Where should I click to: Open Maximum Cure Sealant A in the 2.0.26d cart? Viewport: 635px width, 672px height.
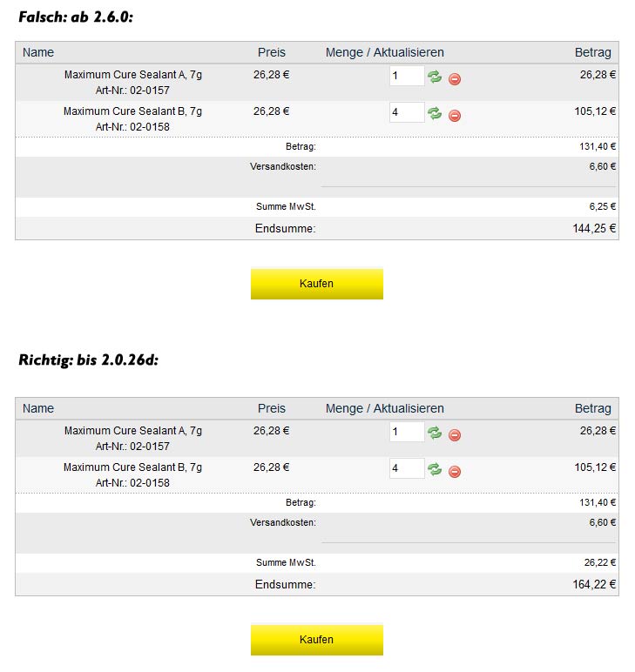pyautogui.click(x=132, y=431)
